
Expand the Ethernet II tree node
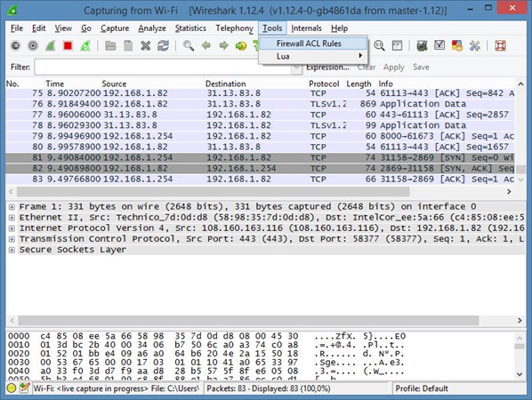pyautogui.click(x=12, y=218)
